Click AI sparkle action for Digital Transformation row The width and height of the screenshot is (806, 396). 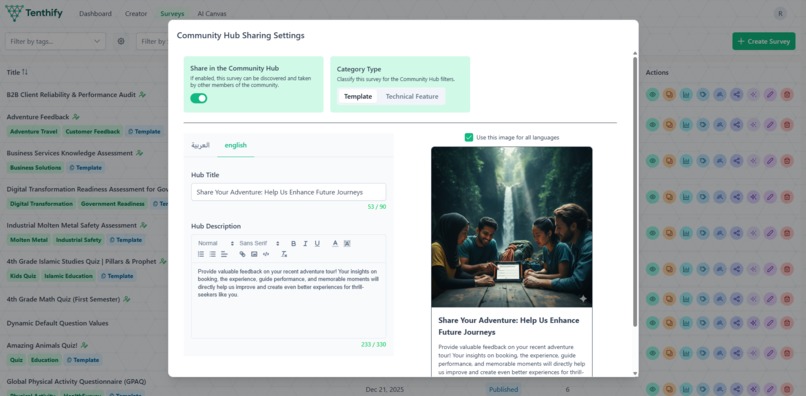click(x=753, y=196)
